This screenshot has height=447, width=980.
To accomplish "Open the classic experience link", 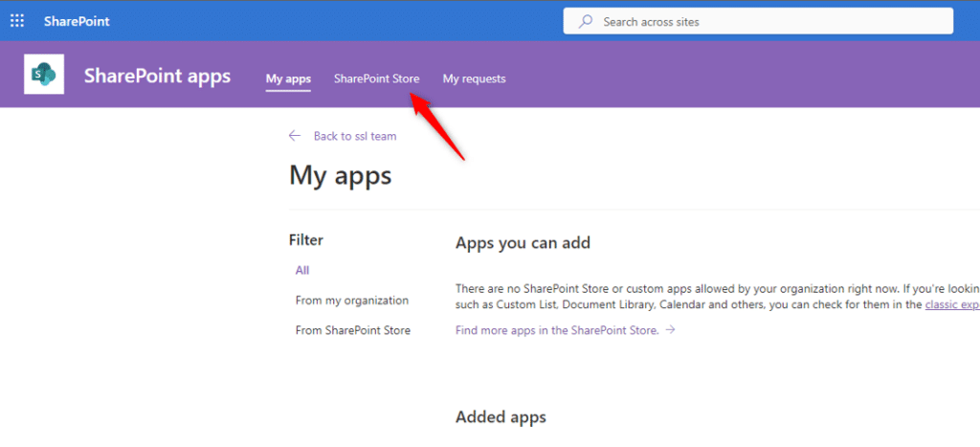I will click(952, 304).
